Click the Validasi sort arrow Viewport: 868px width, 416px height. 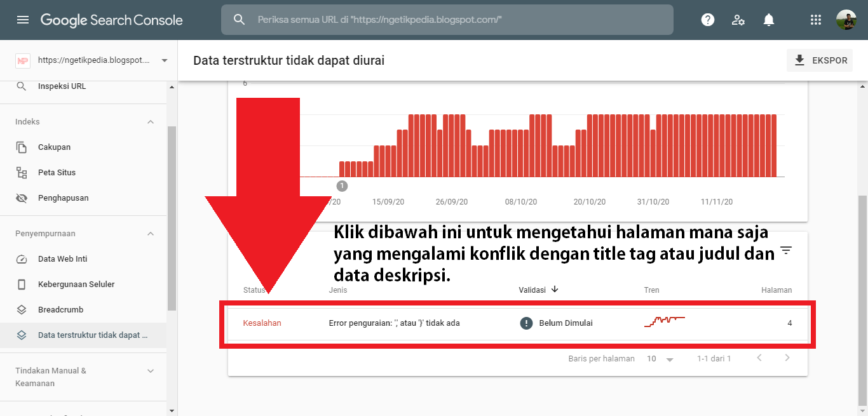click(x=555, y=290)
